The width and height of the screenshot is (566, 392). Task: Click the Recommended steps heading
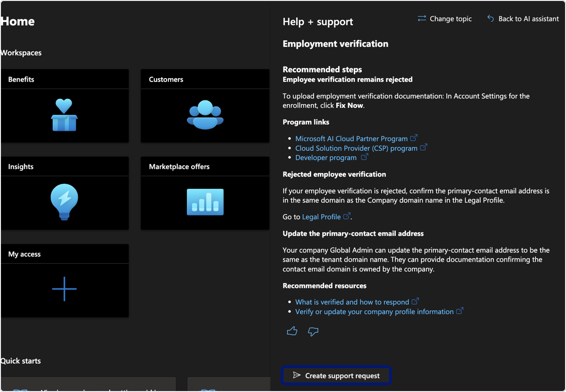[322, 69]
